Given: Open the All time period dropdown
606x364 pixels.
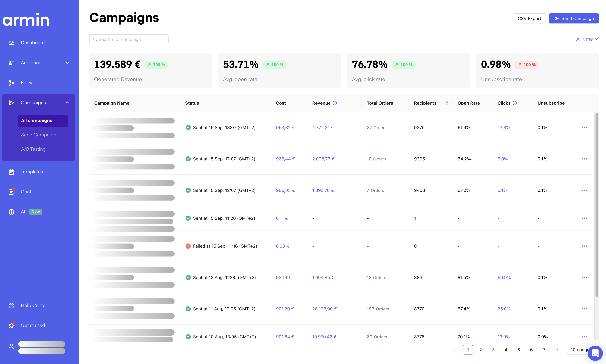Looking at the screenshot, I should [587, 39].
